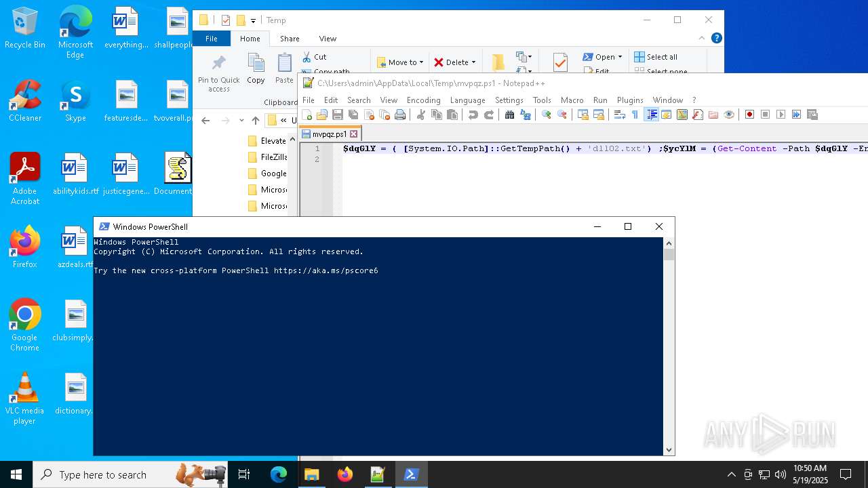868x488 pixels.
Task: Click the Explorer Help question mark icon
Action: click(x=716, y=39)
